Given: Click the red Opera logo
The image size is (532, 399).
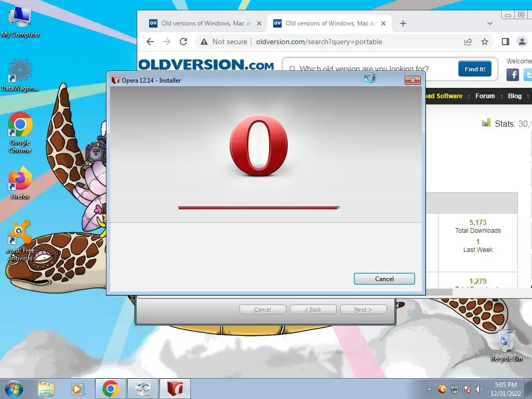Looking at the screenshot, I should click(x=259, y=146).
